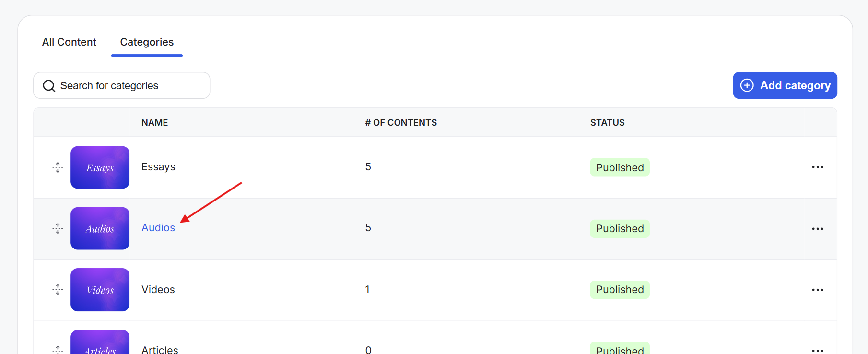Open the Audios category link

click(x=158, y=228)
